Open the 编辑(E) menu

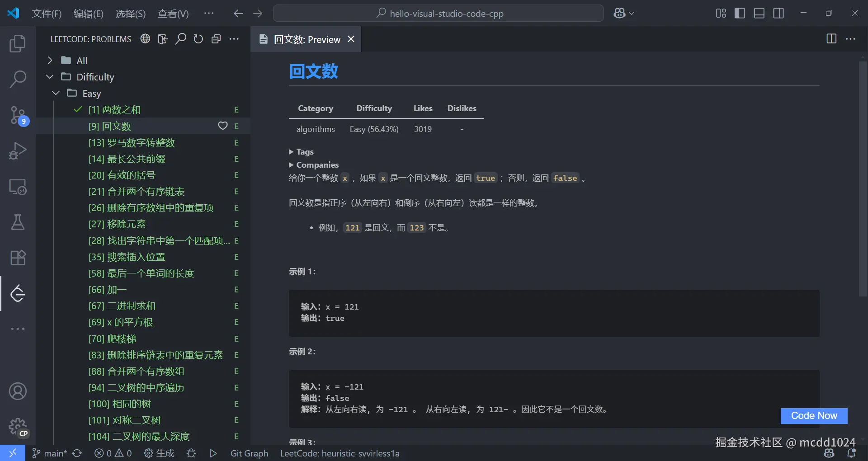tap(89, 14)
